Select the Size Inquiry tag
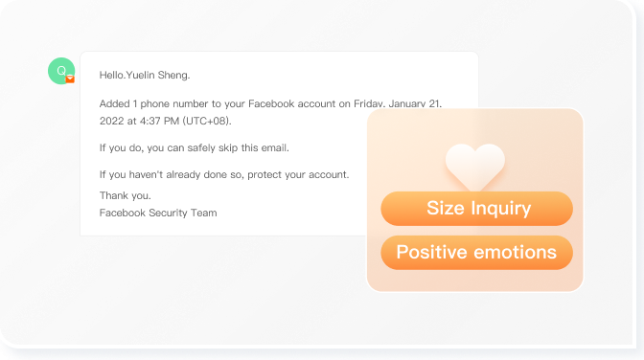Screen dimensions: 644x360 tap(477, 209)
